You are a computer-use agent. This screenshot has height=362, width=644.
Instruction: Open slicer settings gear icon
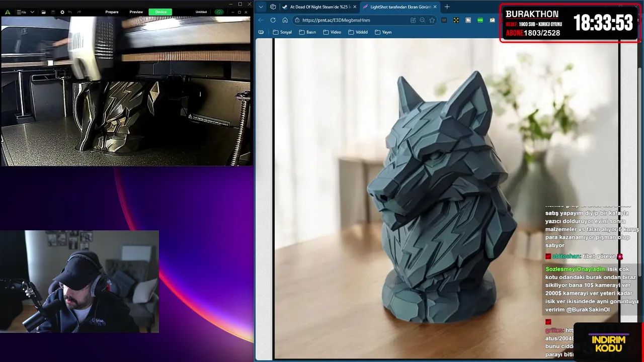point(62,12)
